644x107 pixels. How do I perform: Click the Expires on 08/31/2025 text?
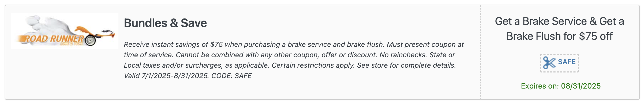click(561, 86)
